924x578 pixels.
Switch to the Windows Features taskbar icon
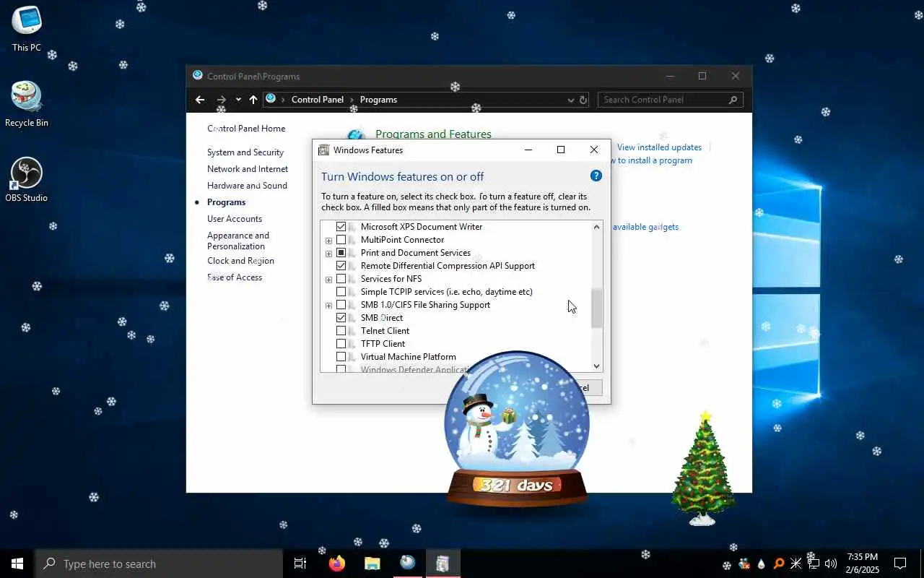click(443, 564)
